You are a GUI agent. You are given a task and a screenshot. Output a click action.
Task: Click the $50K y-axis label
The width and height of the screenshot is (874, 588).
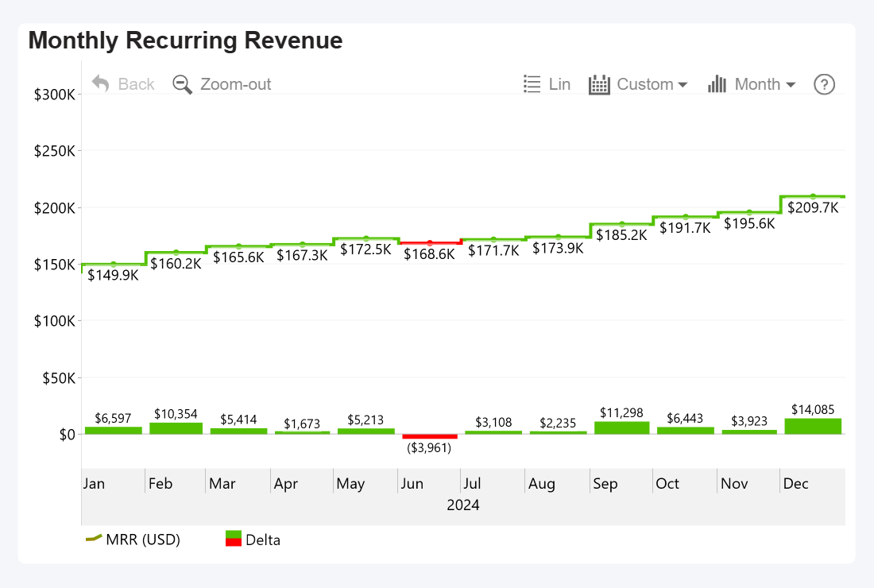tap(59, 378)
